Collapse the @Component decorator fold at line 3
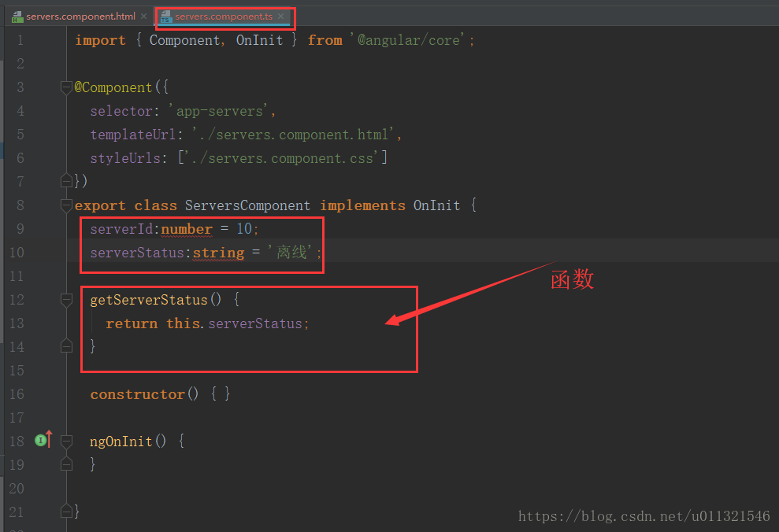The image size is (779, 532). point(66,87)
